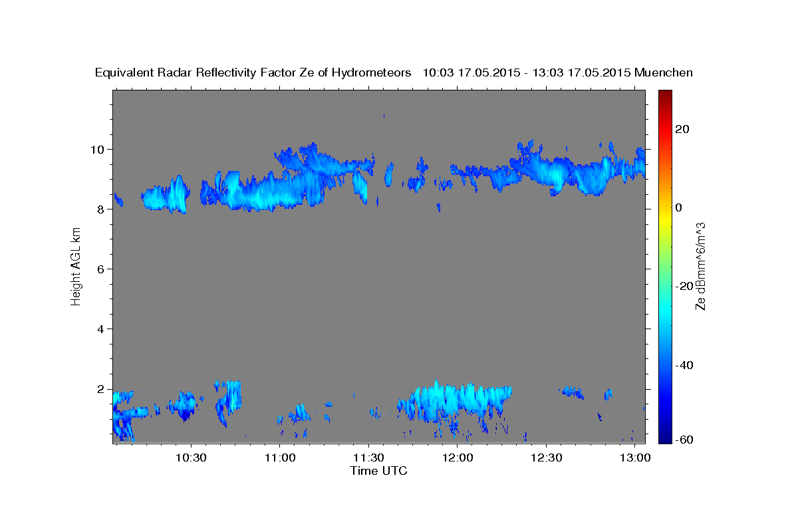Click the height tick label "4"
Screen dimensions: 798x532
[x=100, y=329]
